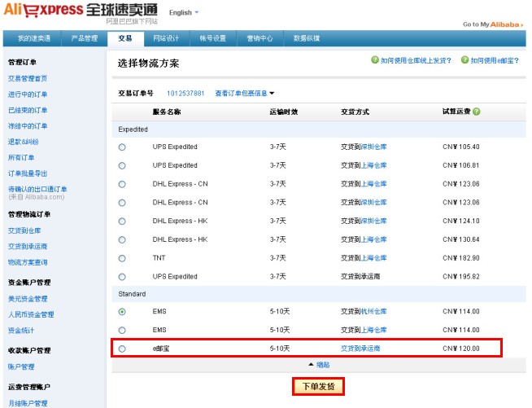Open 账户管理 in sidebar

[x=21, y=367]
